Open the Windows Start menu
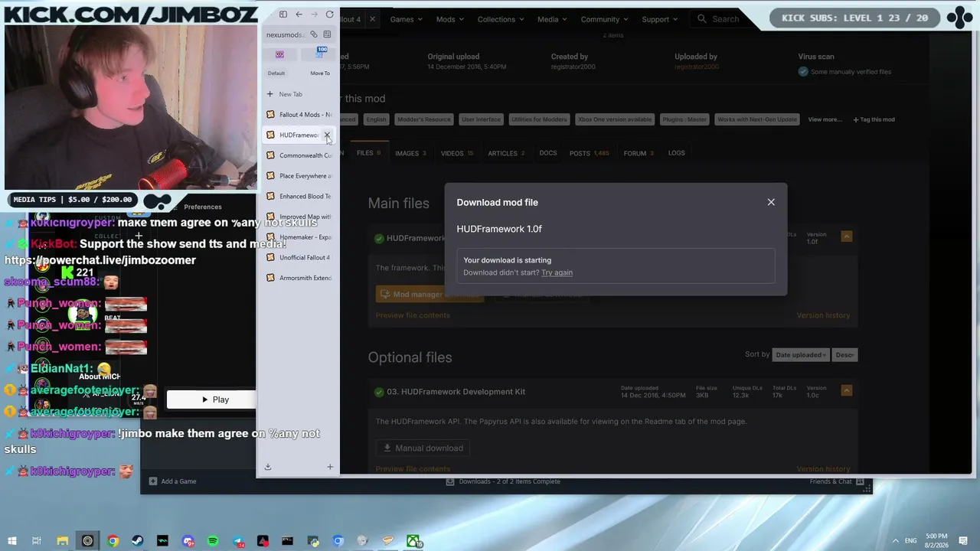980x551 pixels. [12, 541]
